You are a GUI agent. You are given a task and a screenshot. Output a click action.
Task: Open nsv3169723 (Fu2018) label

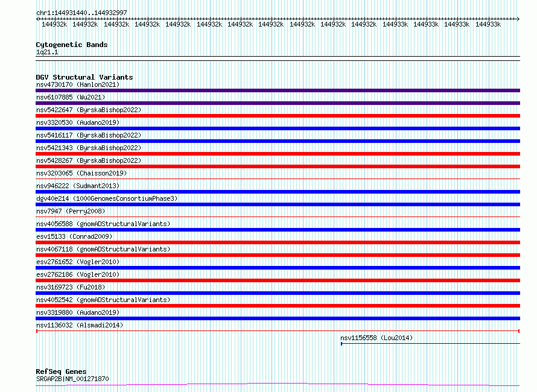pyautogui.click(x=71, y=287)
